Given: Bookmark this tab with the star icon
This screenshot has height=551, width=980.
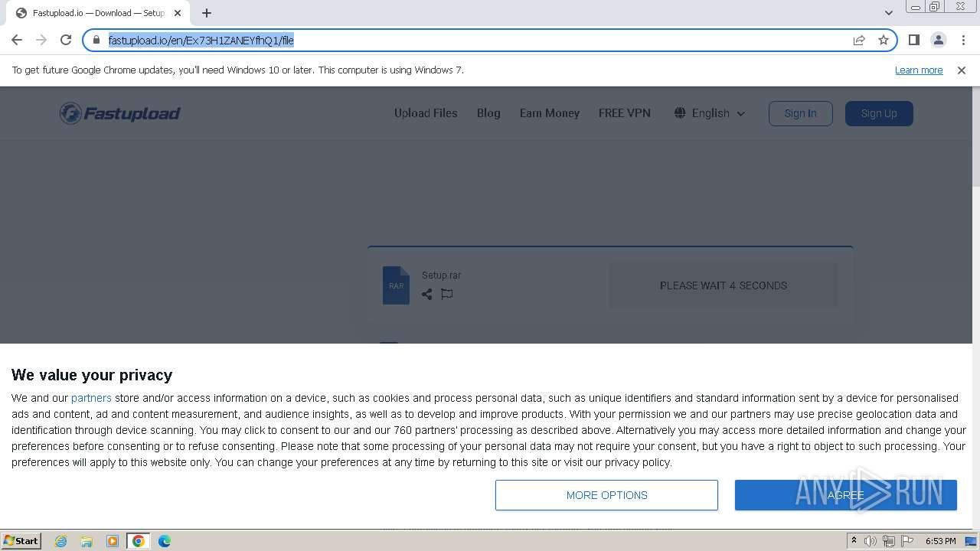Looking at the screenshot, I should (884, 40).
